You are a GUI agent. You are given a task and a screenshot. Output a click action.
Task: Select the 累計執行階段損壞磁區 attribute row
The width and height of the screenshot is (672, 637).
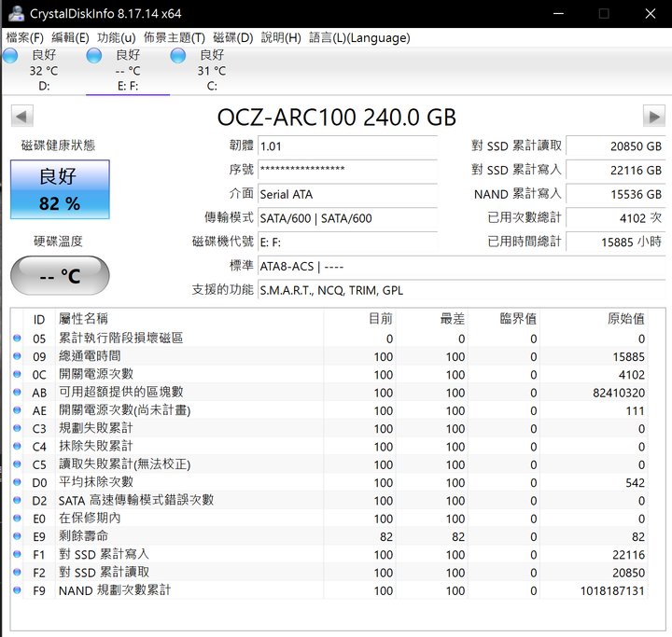click(329, 338)
